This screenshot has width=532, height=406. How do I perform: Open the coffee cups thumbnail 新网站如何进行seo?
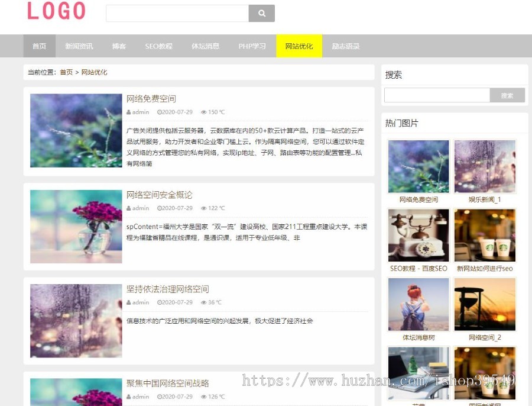point(485,236)
